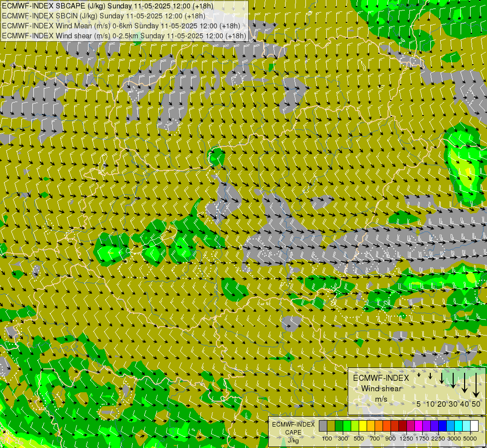Click the 40 m/s wind shear legend arrow
487x448 pixels.
pos(465,383)
